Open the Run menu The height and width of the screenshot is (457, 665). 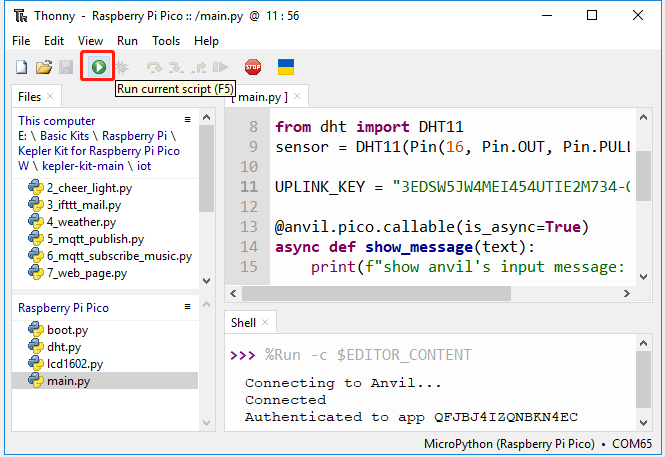click(x=127, y=41)
